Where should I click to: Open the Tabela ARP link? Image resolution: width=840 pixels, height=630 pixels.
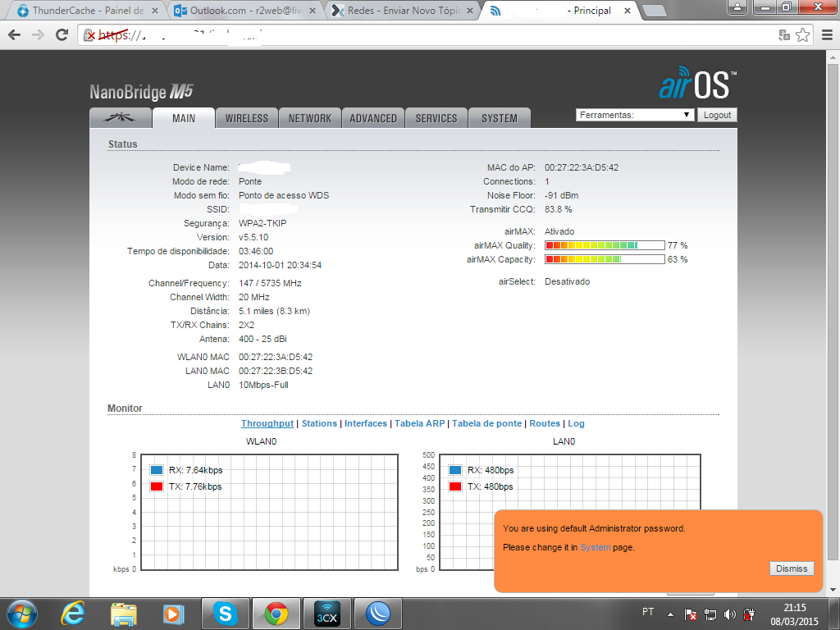pos(419,423)
